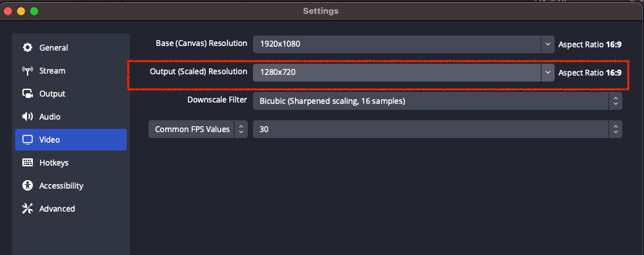644x255 pixels.
Task: Click the Video display icon
Action: click(28, 139)
